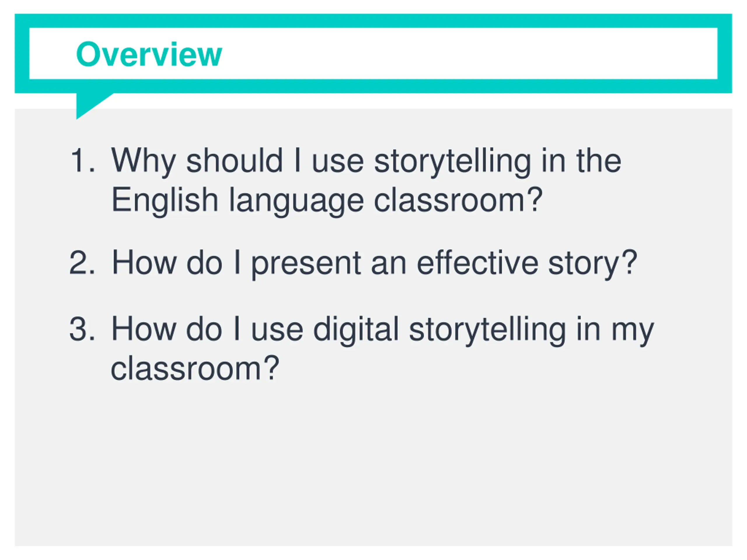Click the empty gray area below the list
This screenshot has width=747, height=560.
(373, 466)
